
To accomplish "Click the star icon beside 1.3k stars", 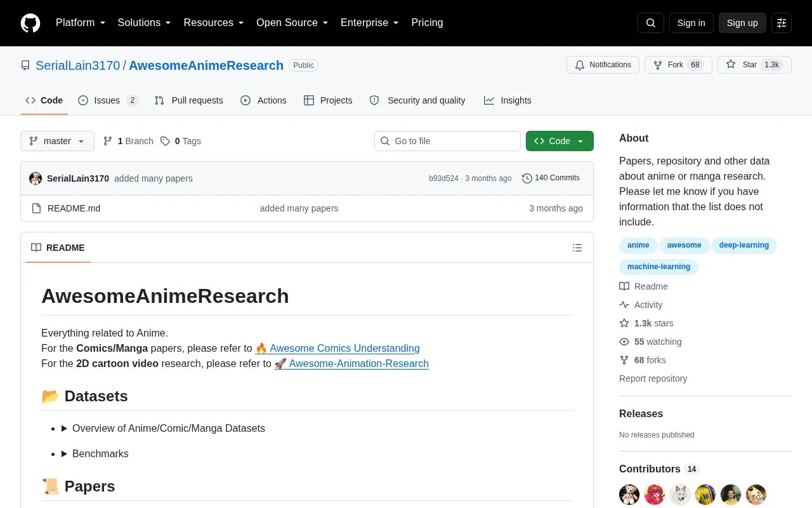I will tap(624, 323).
